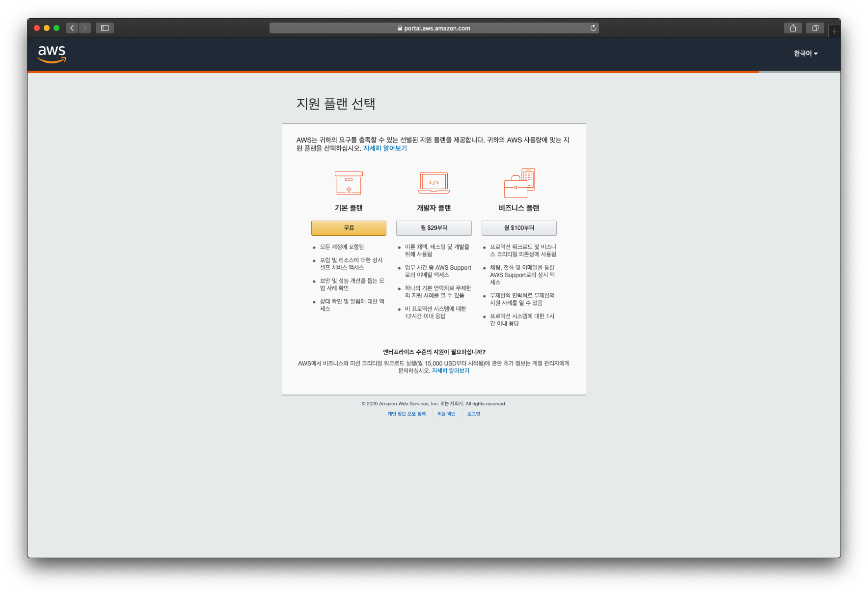Screen dimensions: 868x594
Task: Click the portal.aws.amazon.com address bar
Action: [434, 28]
